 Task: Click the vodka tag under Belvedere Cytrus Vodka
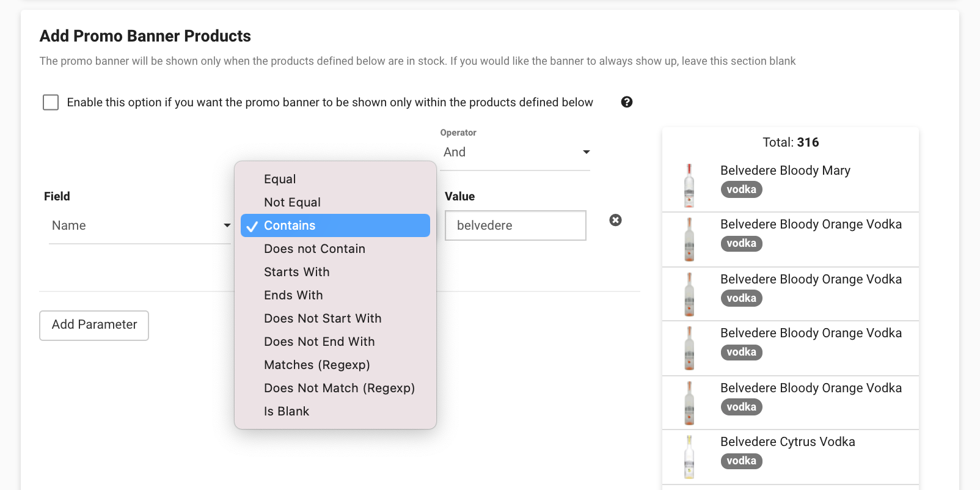[741, 461]
